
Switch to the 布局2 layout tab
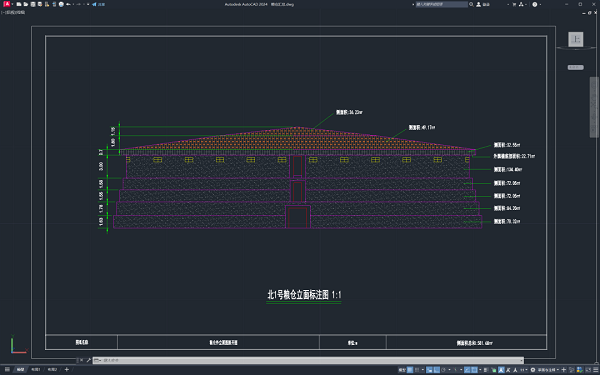point(52,370)
